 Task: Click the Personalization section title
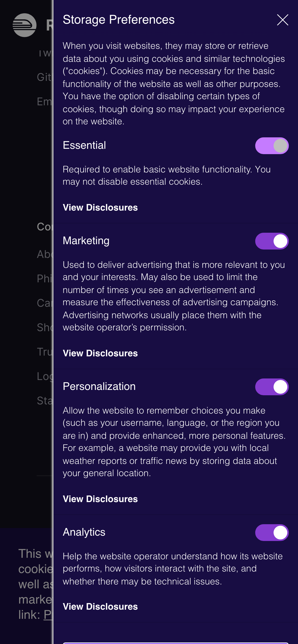[99, 386]
